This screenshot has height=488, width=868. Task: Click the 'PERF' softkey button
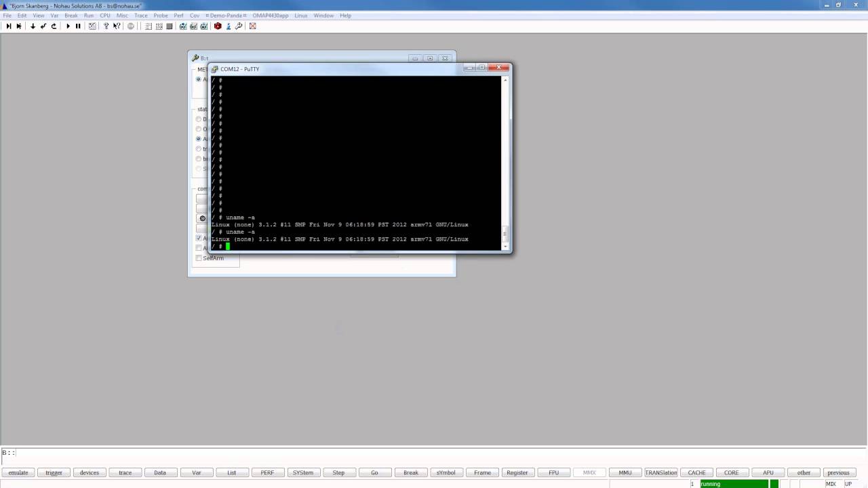click(x=267, y=472)
